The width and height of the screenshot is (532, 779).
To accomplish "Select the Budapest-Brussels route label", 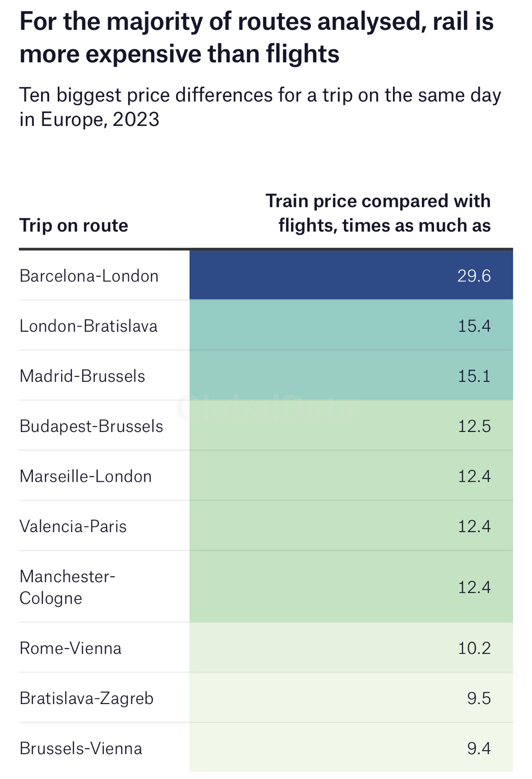I will coord(91,426).
